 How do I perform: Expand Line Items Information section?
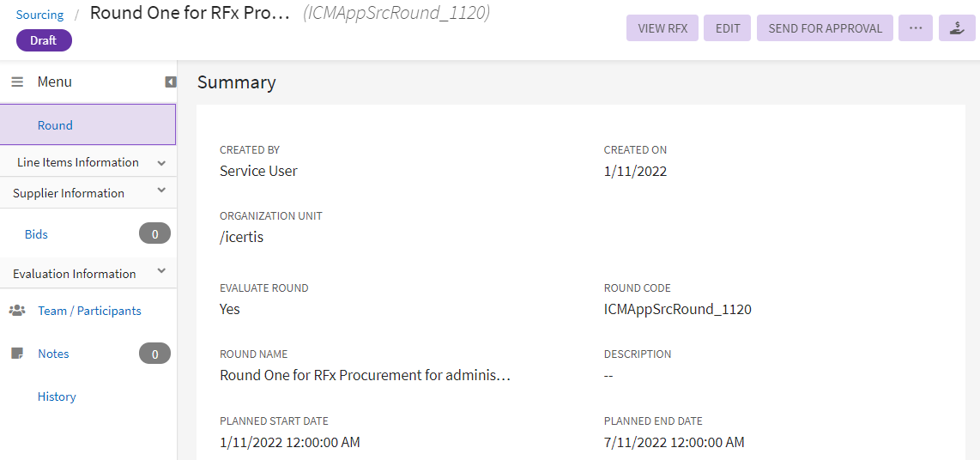pos(161,163)
